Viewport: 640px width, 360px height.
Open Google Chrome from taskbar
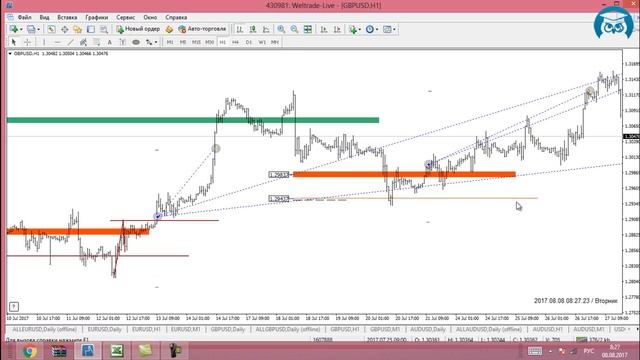click(29, 351)
